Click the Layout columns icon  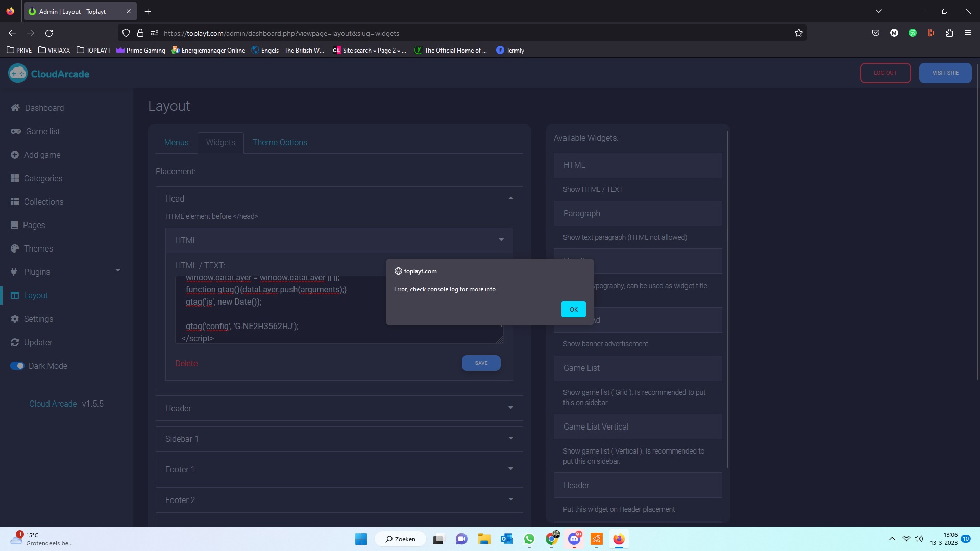coord(15,295)
